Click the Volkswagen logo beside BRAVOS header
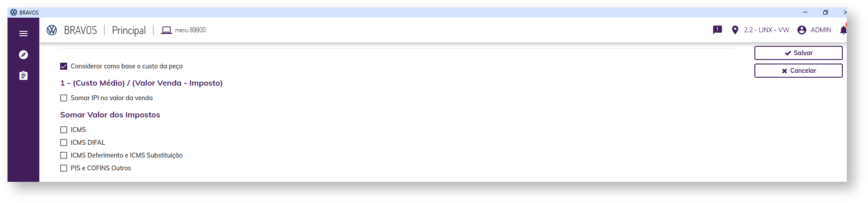Screen dimensions: 868x203 [52, 30]
